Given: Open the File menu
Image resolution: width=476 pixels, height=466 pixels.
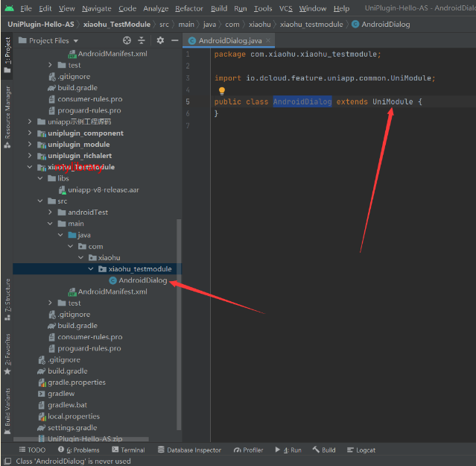Looking at the screenshot, I should coord(26,8).
